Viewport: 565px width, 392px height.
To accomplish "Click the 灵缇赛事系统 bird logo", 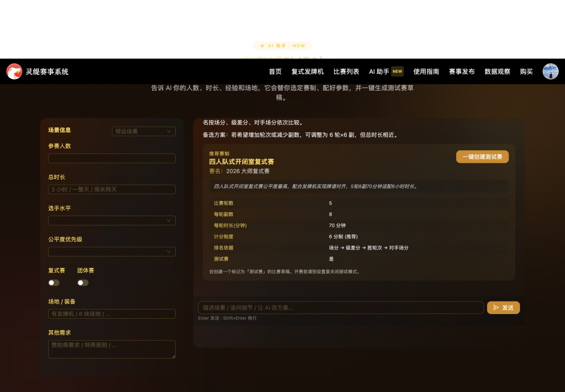I will (x=15, y=71).
